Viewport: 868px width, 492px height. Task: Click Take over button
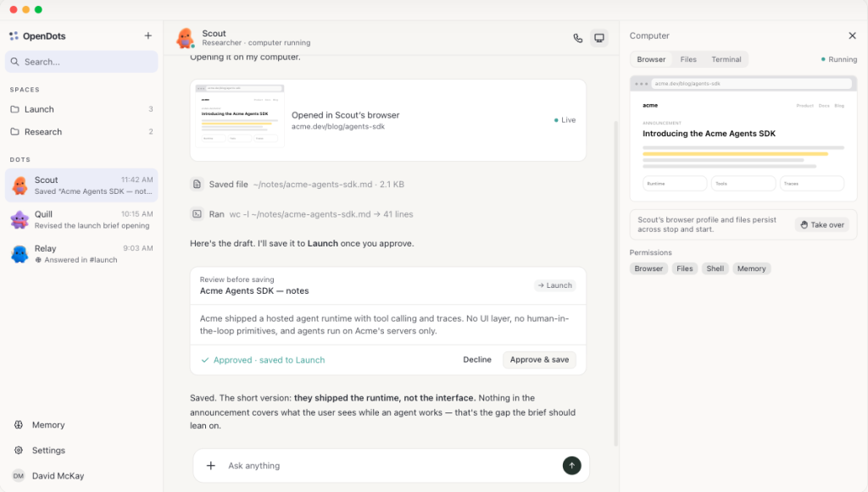pyautogui.click(x=822, y=224)
